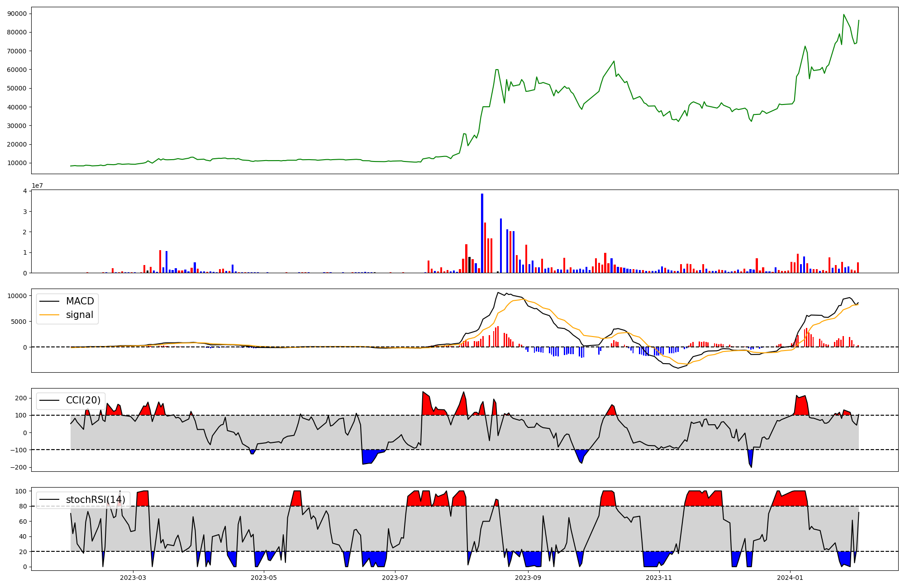Click the MACD legend label
This screenshot has height=588, width=905.
tap(80, 301)
